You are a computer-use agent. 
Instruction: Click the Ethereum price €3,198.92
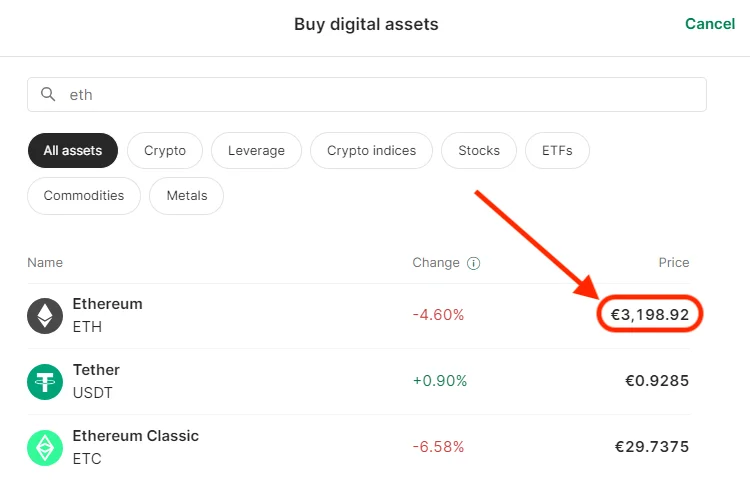650,315
